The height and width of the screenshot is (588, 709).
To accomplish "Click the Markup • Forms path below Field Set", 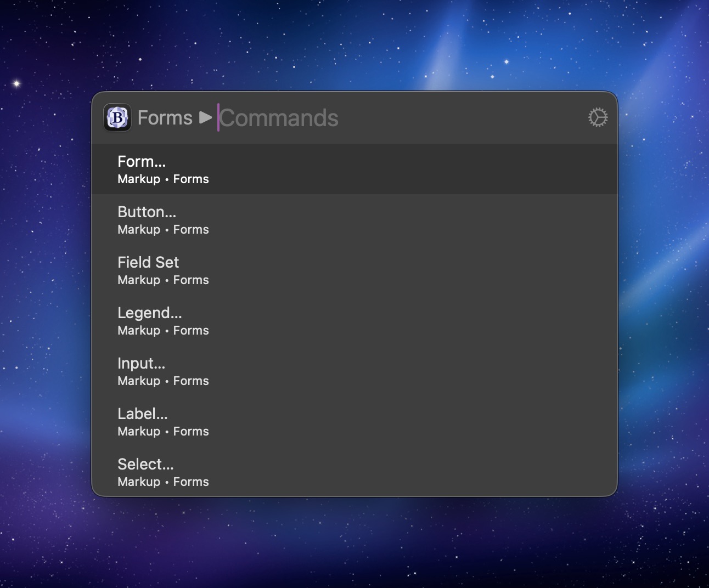I will coord(163,280).
